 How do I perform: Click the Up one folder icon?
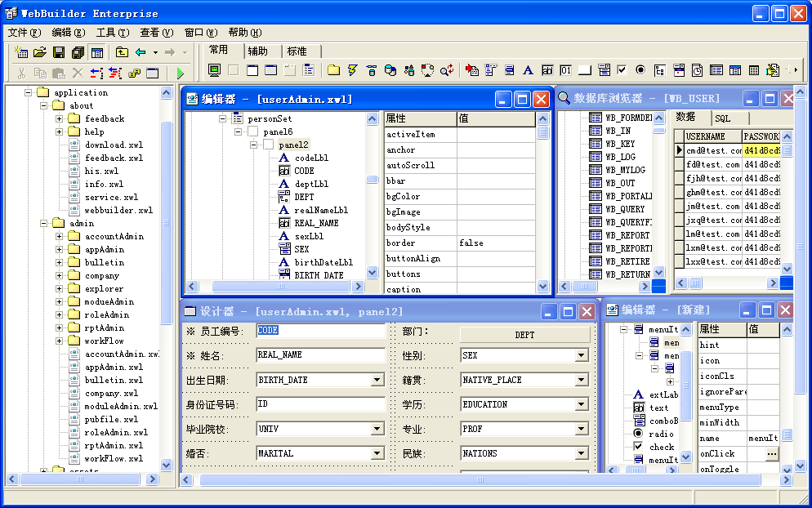click(x=122, y=51)
